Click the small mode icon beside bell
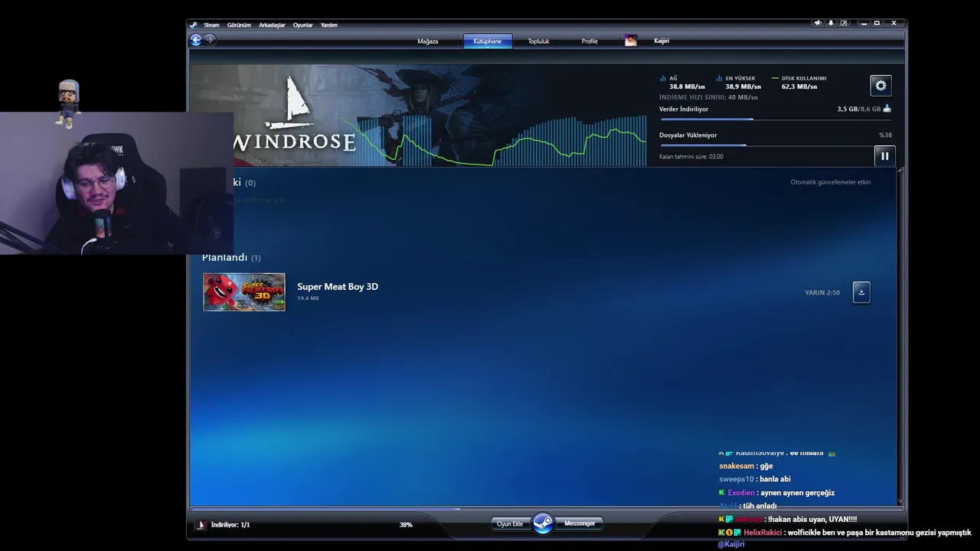Viewport: 980px width, 551px height. [x=844, y=23]
